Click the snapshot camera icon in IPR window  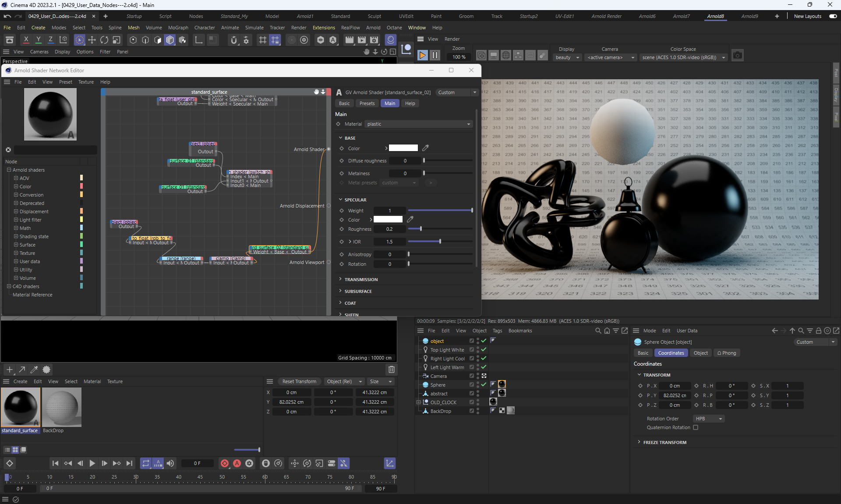[x=738, y=56]
